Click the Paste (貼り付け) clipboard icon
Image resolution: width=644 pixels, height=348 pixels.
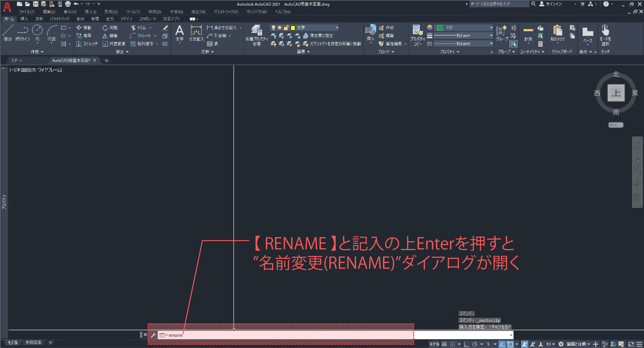557,30
